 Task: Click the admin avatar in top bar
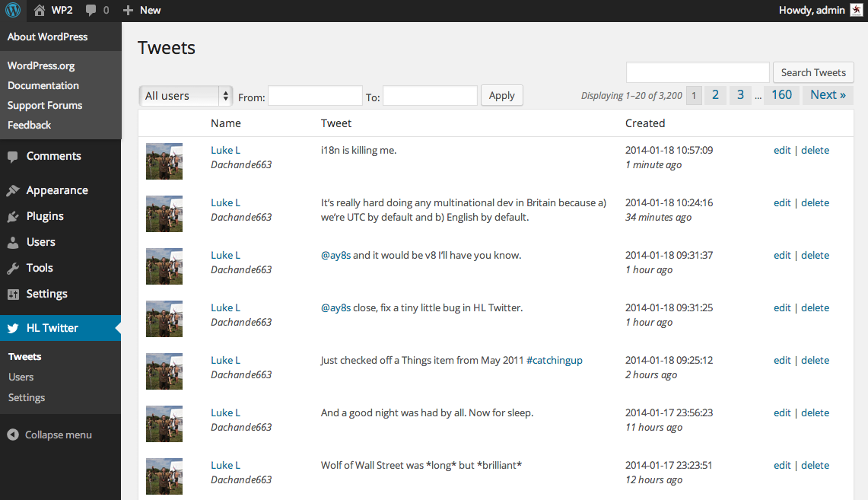(x=857, y=10)
